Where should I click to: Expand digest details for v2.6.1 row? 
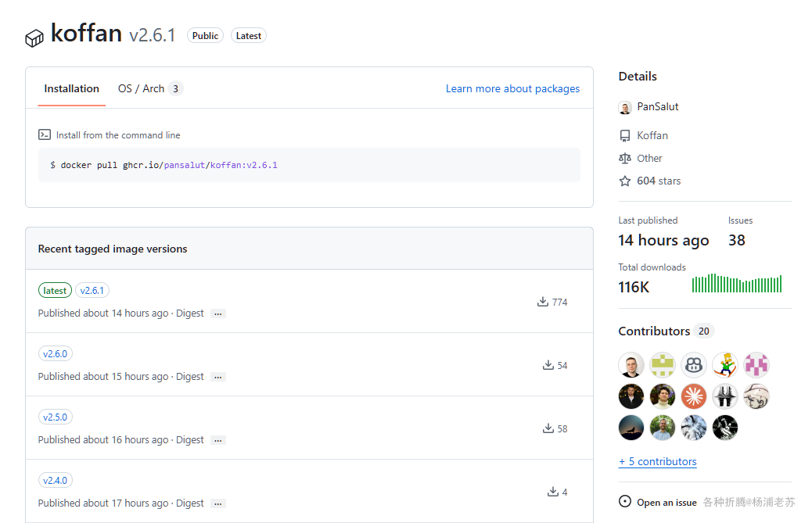click(218, 314)
